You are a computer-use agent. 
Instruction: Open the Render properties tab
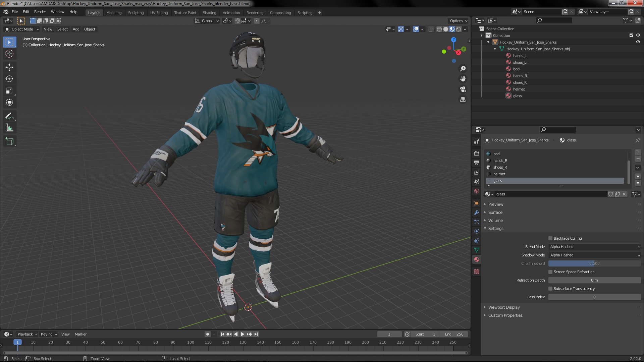point(477,153)
